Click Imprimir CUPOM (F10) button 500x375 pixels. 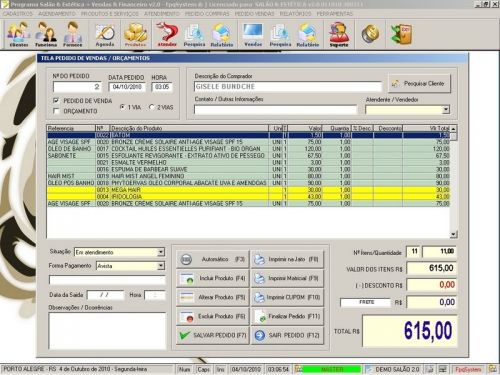tap(287, 297)
